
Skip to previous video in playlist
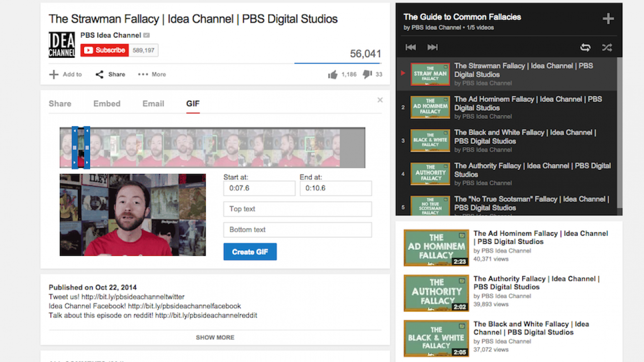pos(411,47)
